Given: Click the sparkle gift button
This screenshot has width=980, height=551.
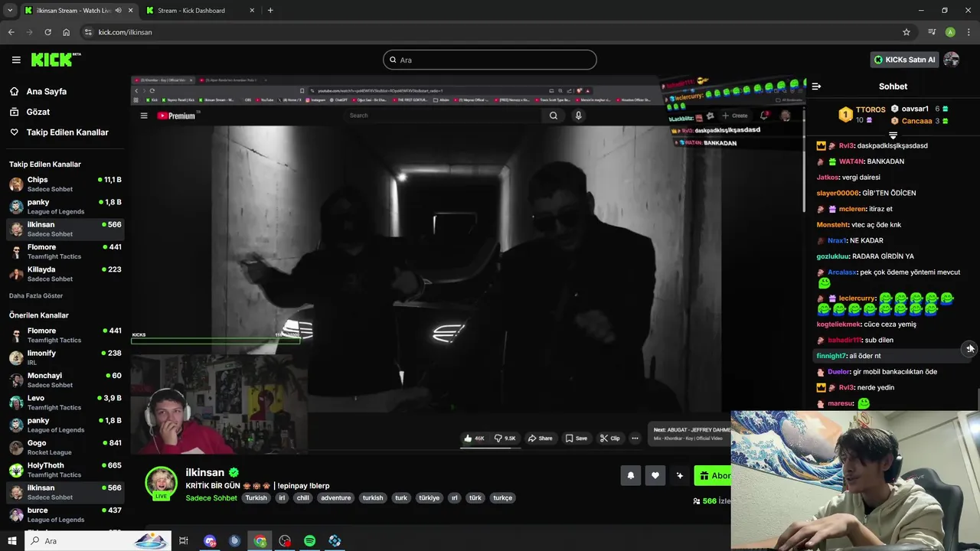Looking at the screenshot, I should point(679,475).
